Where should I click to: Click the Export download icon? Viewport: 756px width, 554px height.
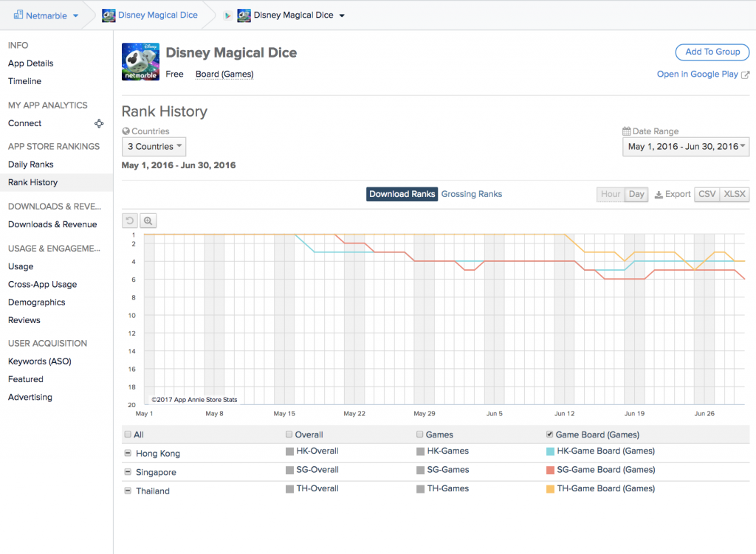[658, 195]
